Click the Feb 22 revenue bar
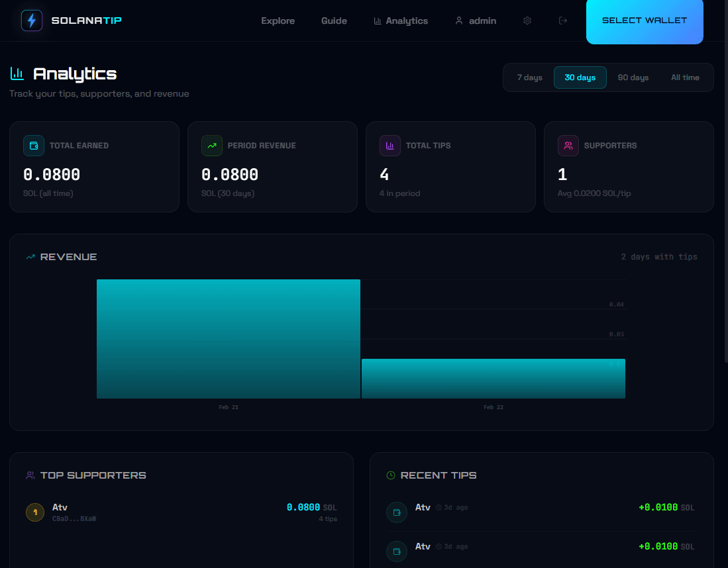This screenshot has height=568, width=728. [x=493, y=379]
